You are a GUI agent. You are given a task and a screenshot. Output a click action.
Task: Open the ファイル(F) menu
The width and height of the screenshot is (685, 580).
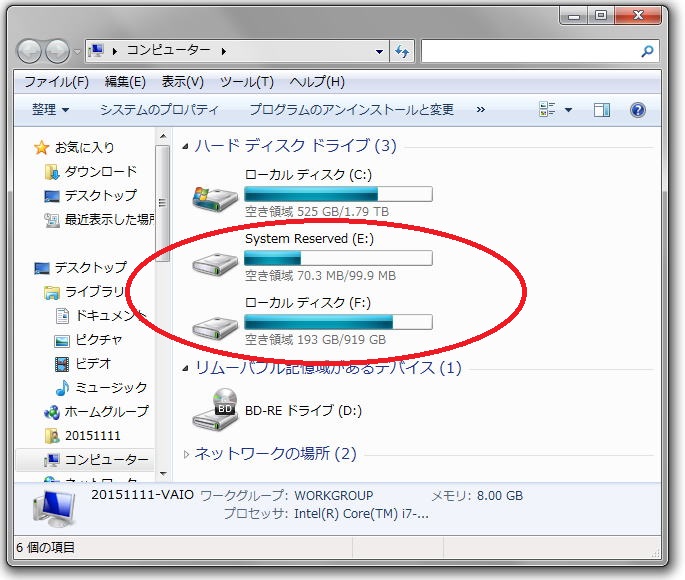point(56,81)
